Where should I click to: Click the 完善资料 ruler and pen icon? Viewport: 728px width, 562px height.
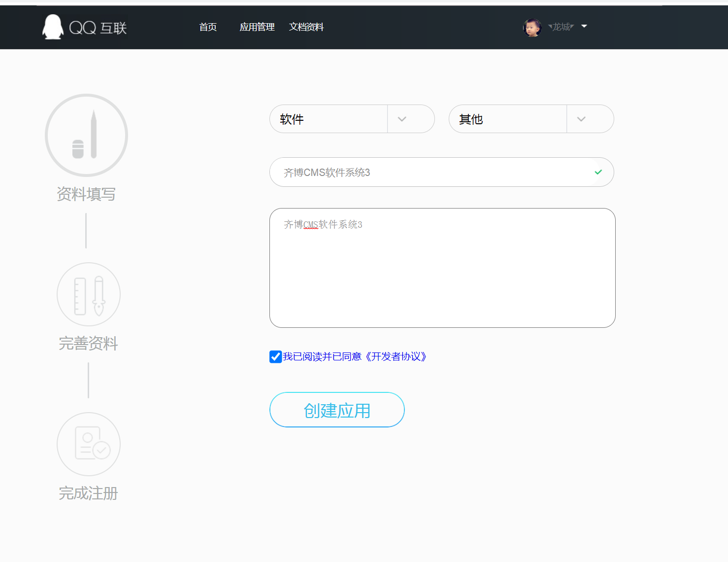pyautogui.click(x=89, y=294)
